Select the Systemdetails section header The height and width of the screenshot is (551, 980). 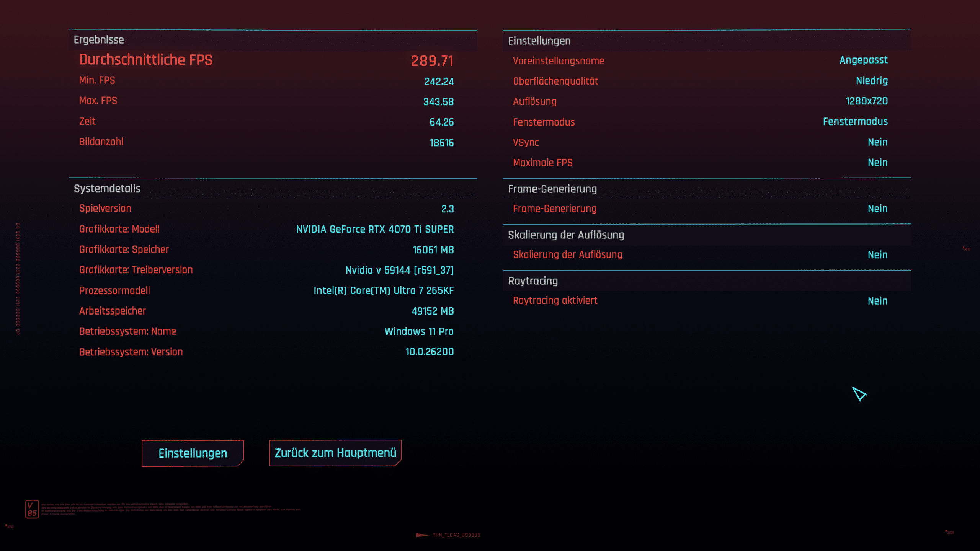tap(107, 189)
